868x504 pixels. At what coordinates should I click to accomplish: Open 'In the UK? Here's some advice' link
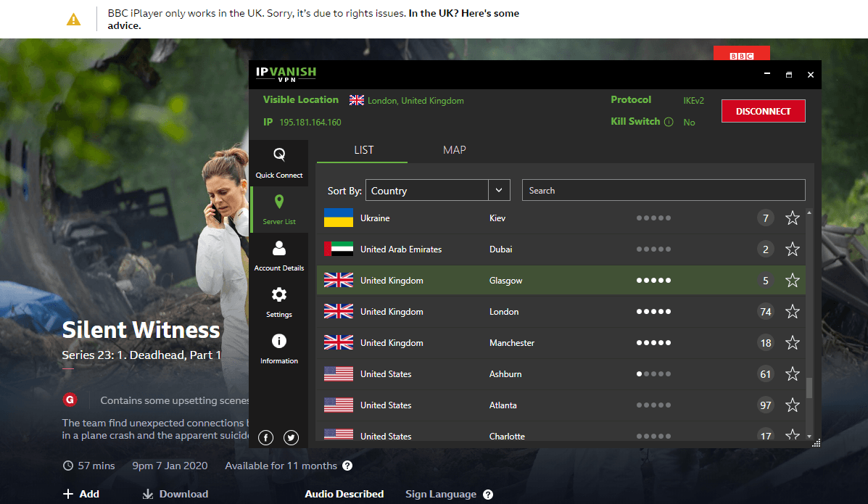pos(313,20)
